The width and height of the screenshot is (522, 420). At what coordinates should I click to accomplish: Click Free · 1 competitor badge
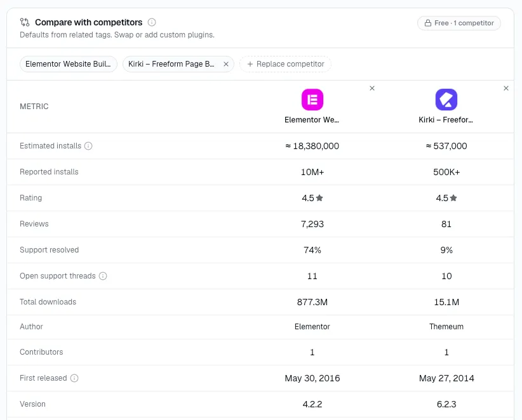pyautogui.click(x=459, y=23)
